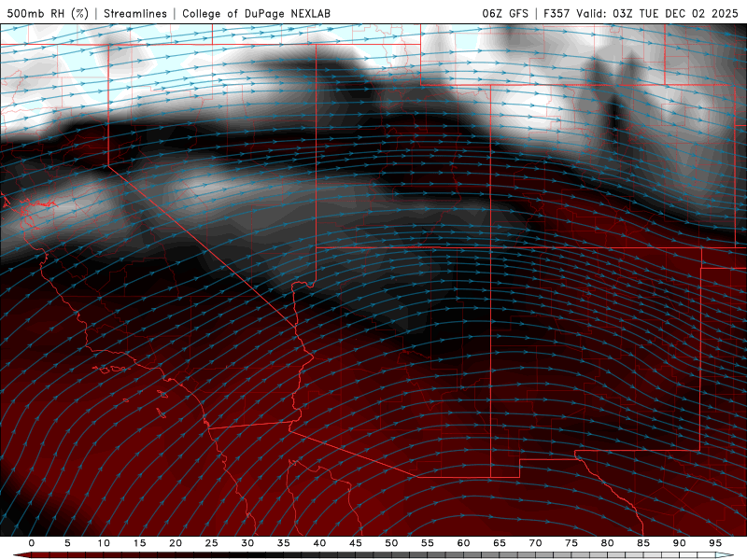Image resolution: width=747 pixels, height=560 pixels.
Task: Click the "35" label on the color scale
Action: tap(284, 543)
